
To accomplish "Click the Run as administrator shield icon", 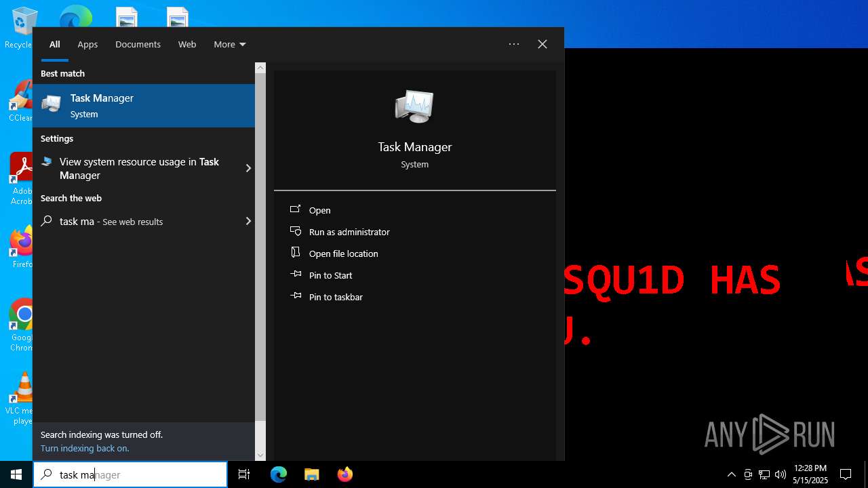I will pos(296,231).
